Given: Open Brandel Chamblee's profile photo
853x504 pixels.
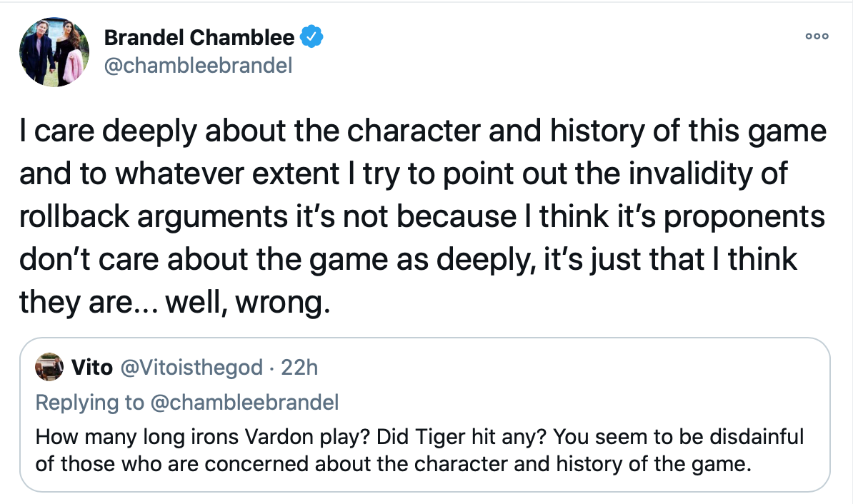Looking at the screenshot, I should [x=54, y=51].
